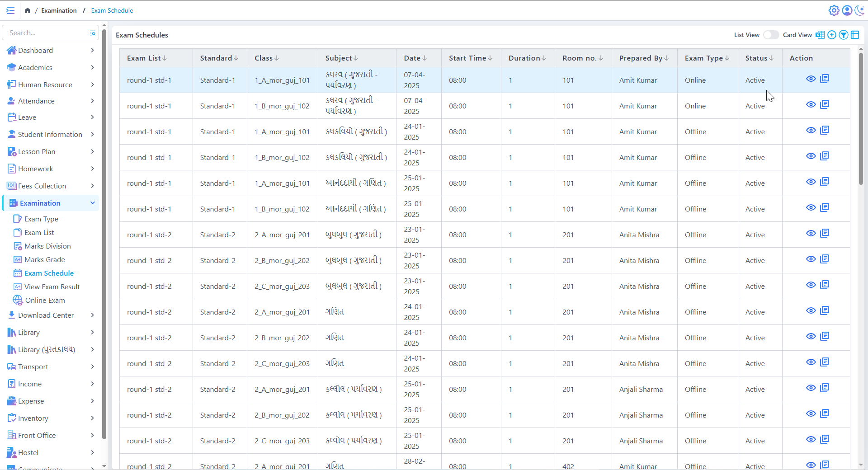Click the Examination breadcrumb link
The width and height of the screenshot is (868, 470).
coord(59,10)
